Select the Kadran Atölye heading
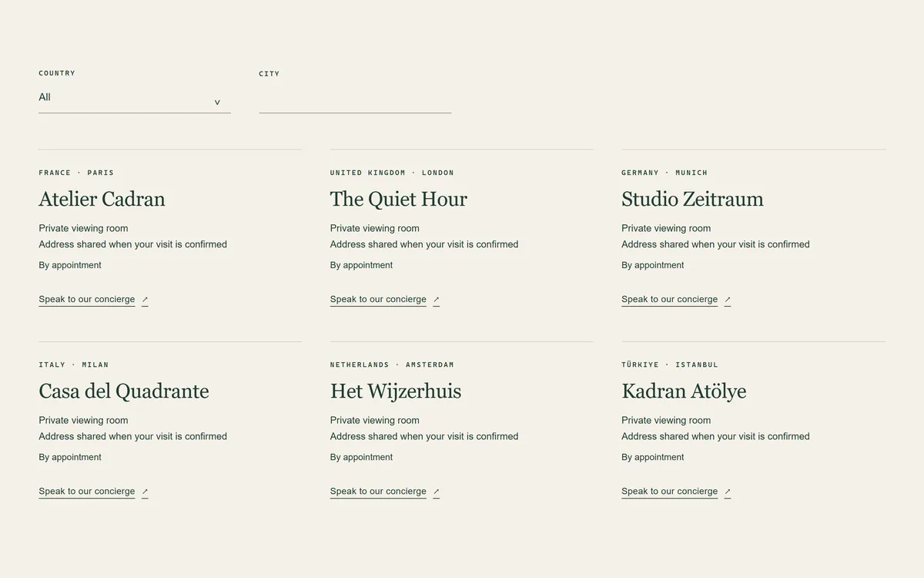This screenshot has height=578, width=924. (684, 391)
